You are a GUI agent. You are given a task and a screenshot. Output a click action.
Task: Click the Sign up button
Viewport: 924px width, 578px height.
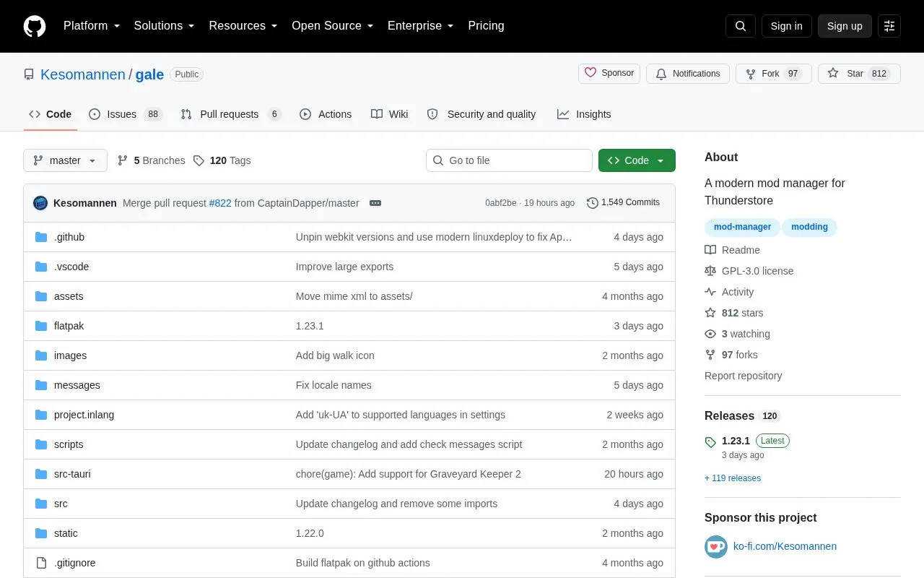pyautogui.click(x=845, y=26)
